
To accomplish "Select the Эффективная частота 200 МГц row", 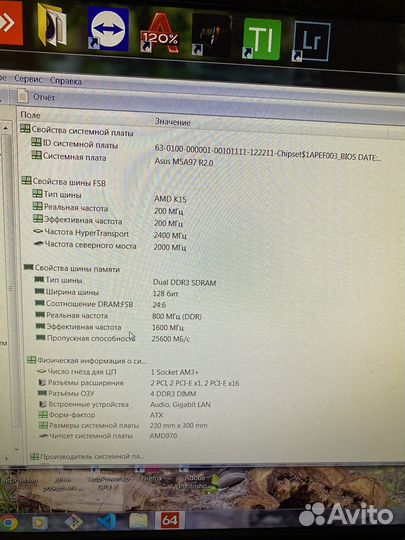I will click(108, 221).
